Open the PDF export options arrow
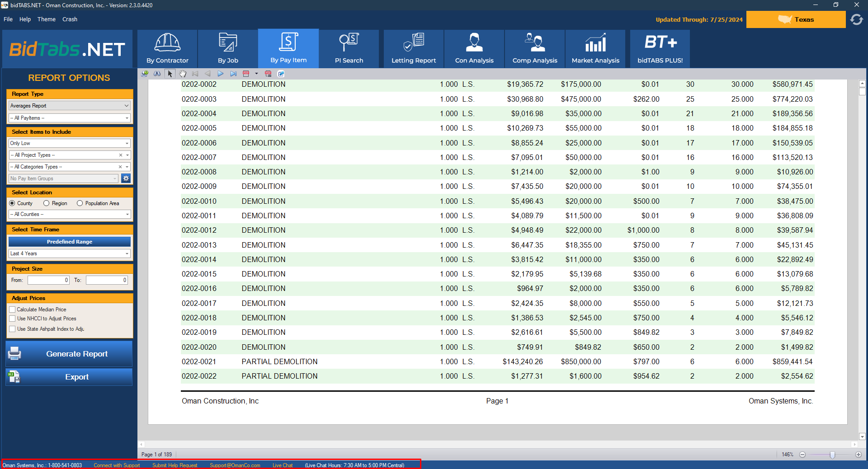The height and width of the screenshot is (469, 868). tap(256, 74)
